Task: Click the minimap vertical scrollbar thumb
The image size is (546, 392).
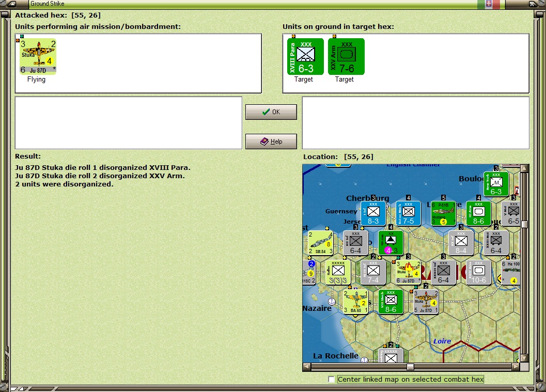Action: (524, 224)
